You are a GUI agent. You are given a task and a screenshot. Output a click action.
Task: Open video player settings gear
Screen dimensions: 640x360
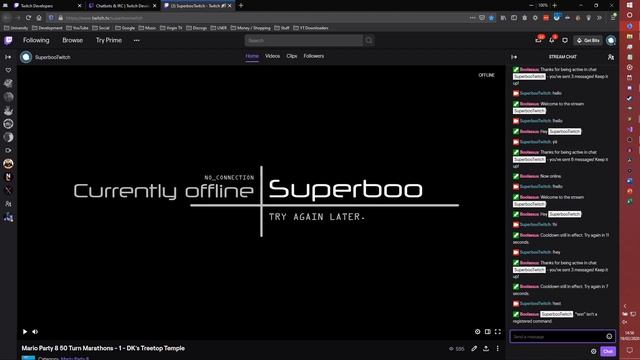478,332
